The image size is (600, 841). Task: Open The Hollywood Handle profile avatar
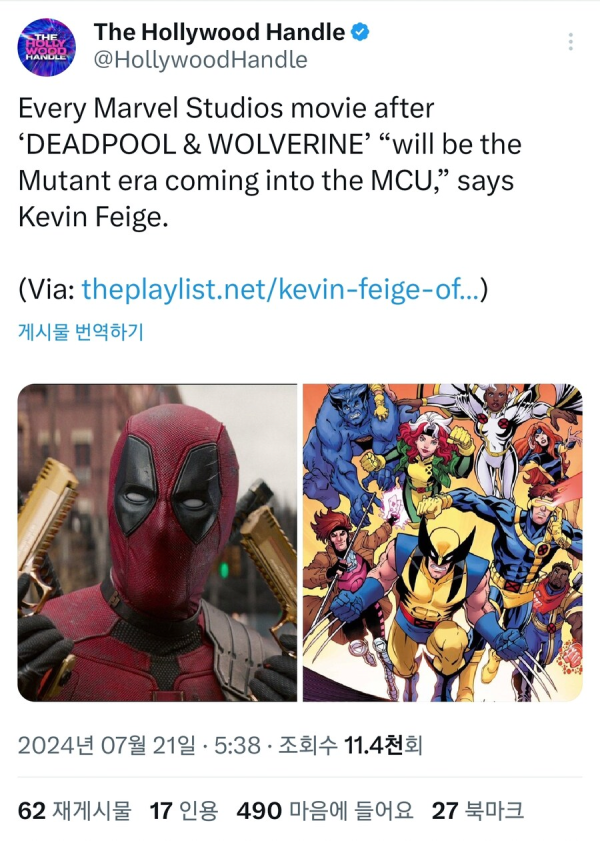click(x=46, y=47)
